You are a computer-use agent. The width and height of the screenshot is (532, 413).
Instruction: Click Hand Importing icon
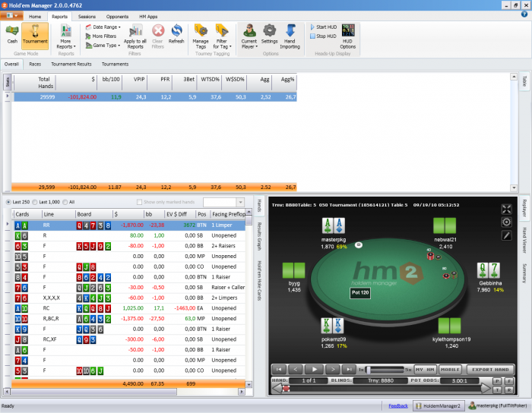pyautogui.click(x=290, y=36)
